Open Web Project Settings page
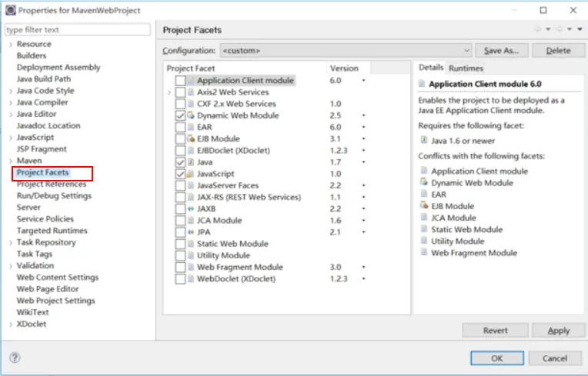The image size is (588, 376). [x=56, y=301]
